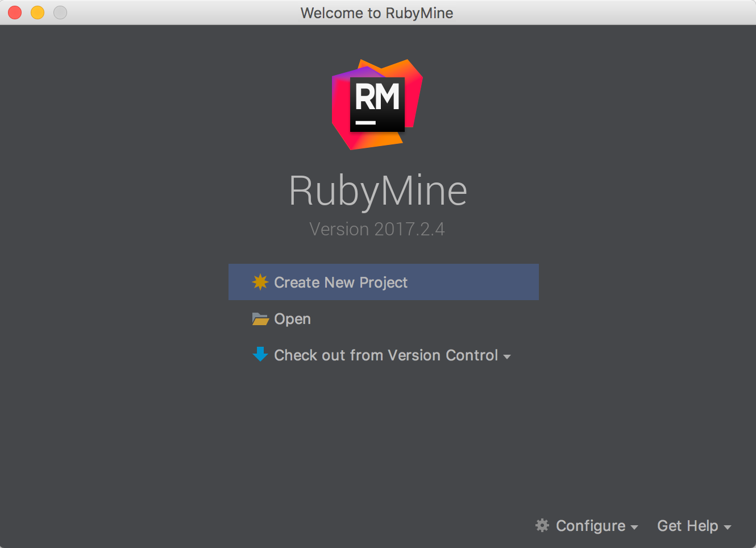
Task: Click the Create New Project star icon
Action: pos(260,282)
